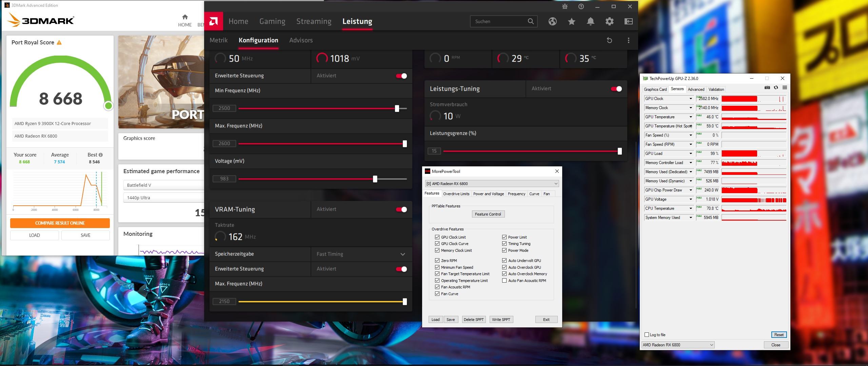Disable the VRAM-Tuning toggle
This screenshot has height=366, width=868.
click(x=401, y=209)
